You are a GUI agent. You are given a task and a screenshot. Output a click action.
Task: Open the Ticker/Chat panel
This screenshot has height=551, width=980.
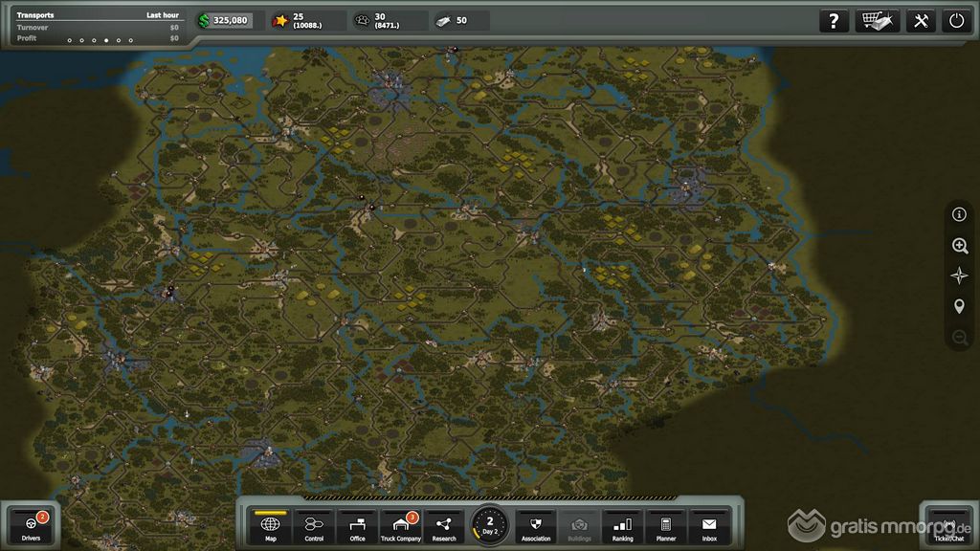tap(948, 526)
